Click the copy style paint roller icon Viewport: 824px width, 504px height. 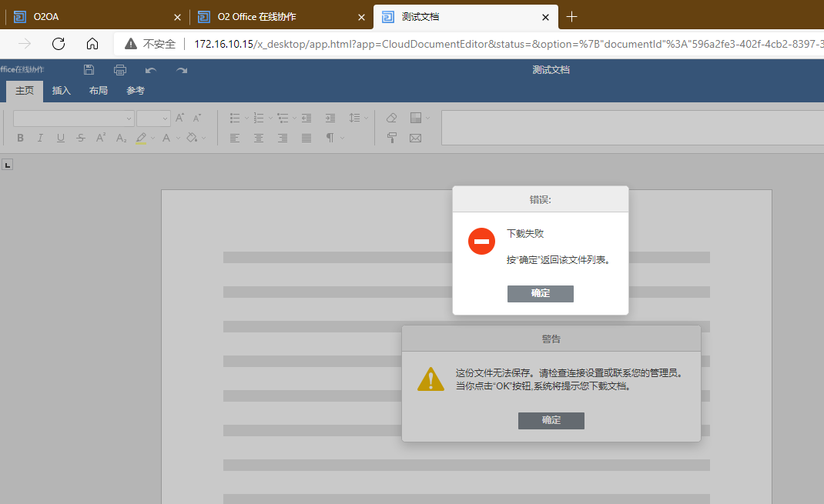[391, 138]
